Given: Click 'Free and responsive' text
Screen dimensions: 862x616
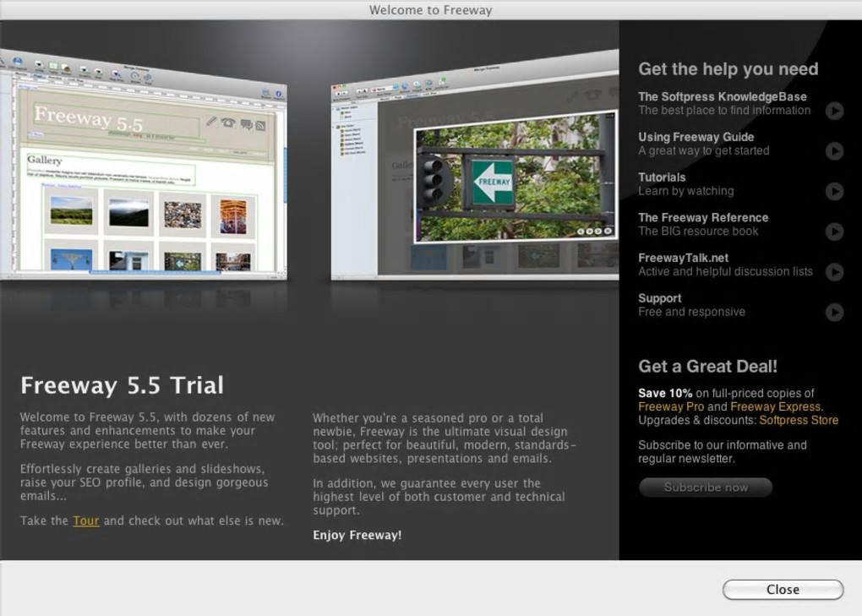Looking at the screenshot, I should (x=691, y=312).
